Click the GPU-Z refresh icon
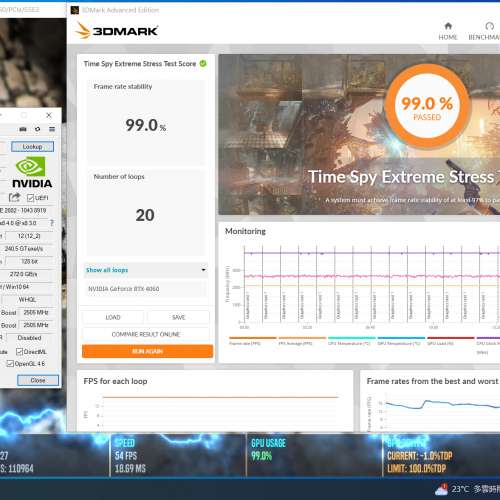This screenshot has height=500, width=500. (x=37, y=129)
